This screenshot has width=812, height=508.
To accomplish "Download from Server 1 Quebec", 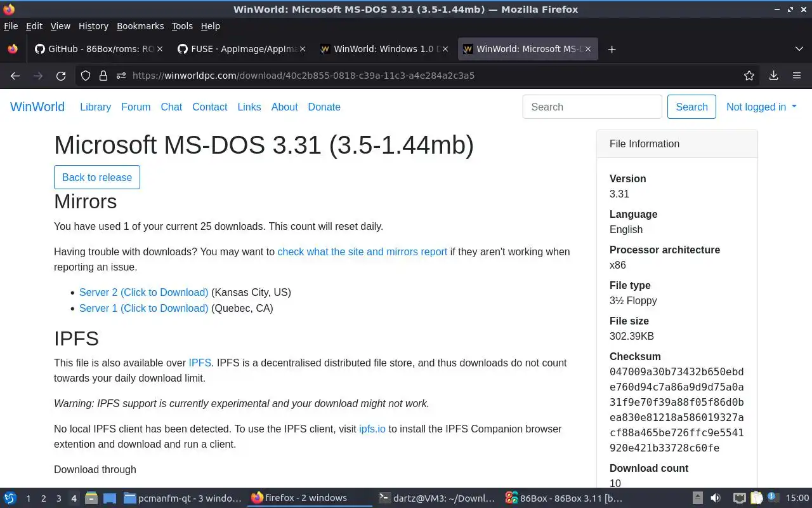I will 143,308.
